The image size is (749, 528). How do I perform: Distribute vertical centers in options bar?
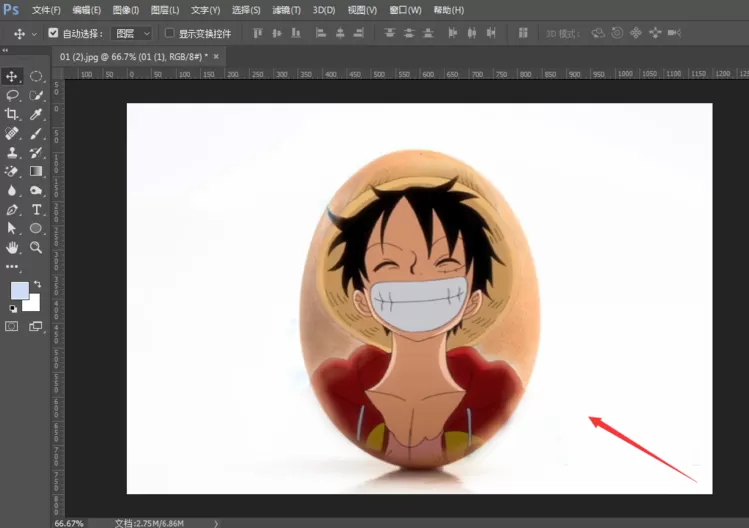(x=409, y=33)
